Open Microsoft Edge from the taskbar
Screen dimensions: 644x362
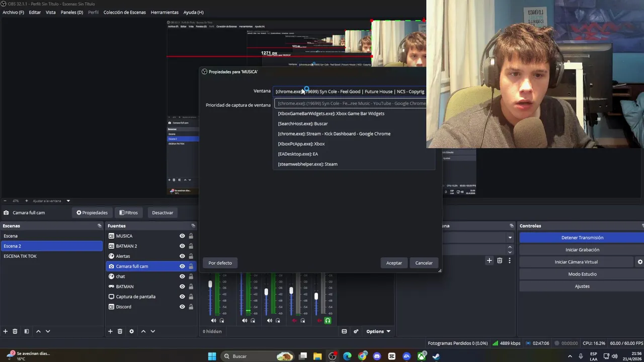347,356
